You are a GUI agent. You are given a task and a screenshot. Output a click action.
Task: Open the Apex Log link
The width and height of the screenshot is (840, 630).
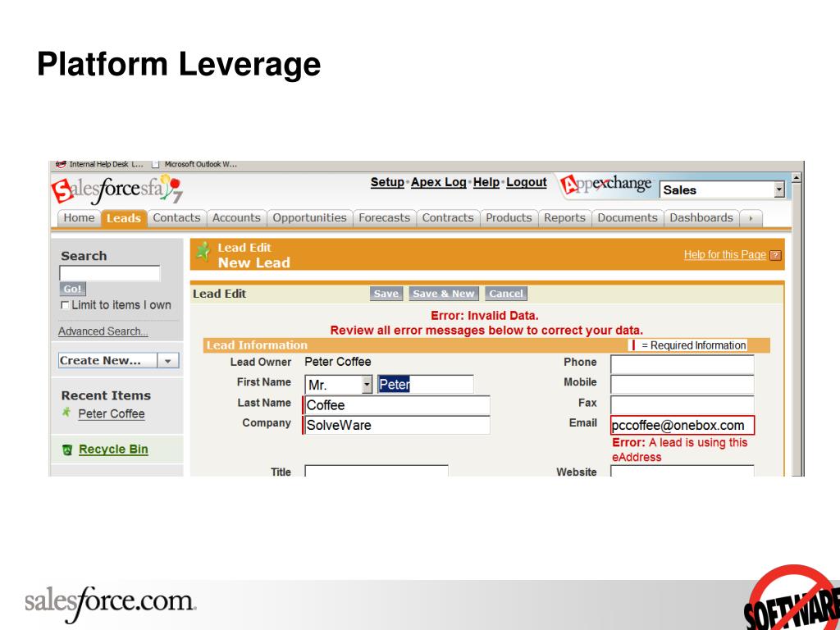[x=438, y=182]
